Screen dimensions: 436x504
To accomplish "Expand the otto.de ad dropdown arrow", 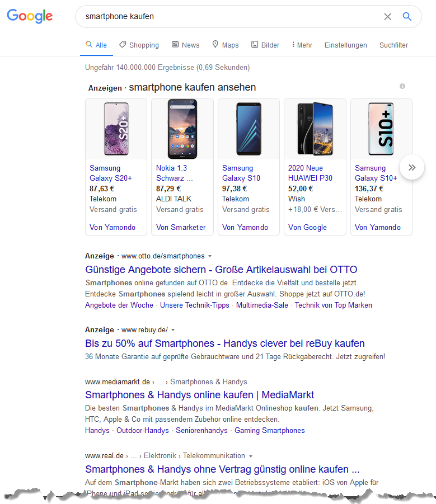I will [210, 256].
